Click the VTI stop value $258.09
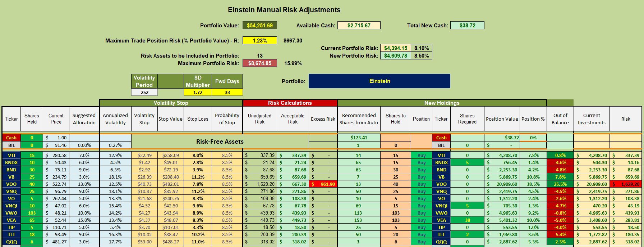Screen dimensions: 644x247 tap(170, 155)
